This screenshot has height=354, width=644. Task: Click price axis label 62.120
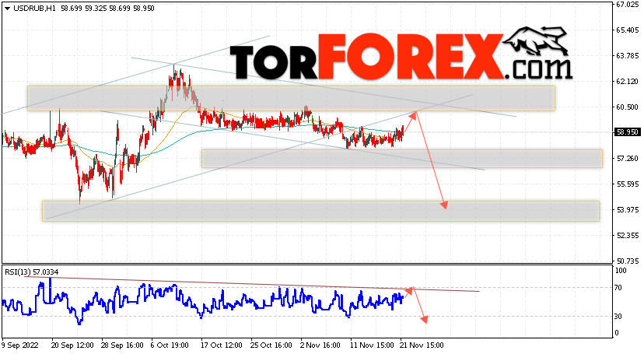click(x=627, y=82)
